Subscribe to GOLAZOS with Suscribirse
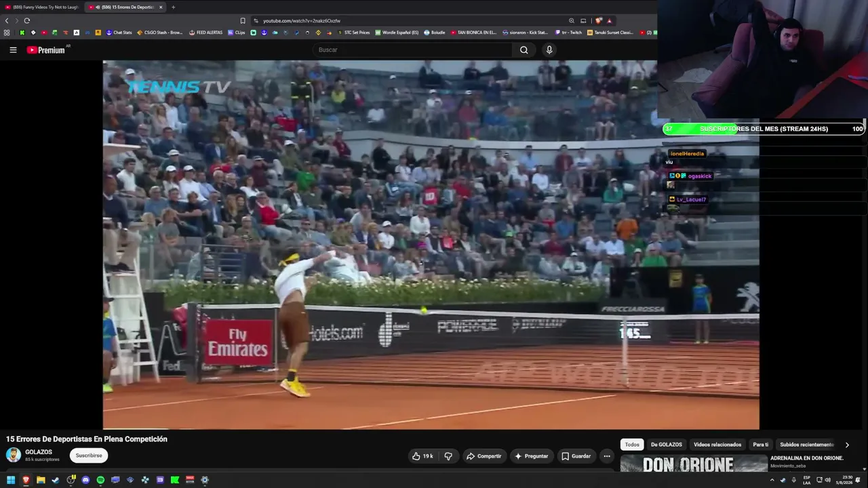The height and width of the screenshot is (488, 868). [89, 455]
